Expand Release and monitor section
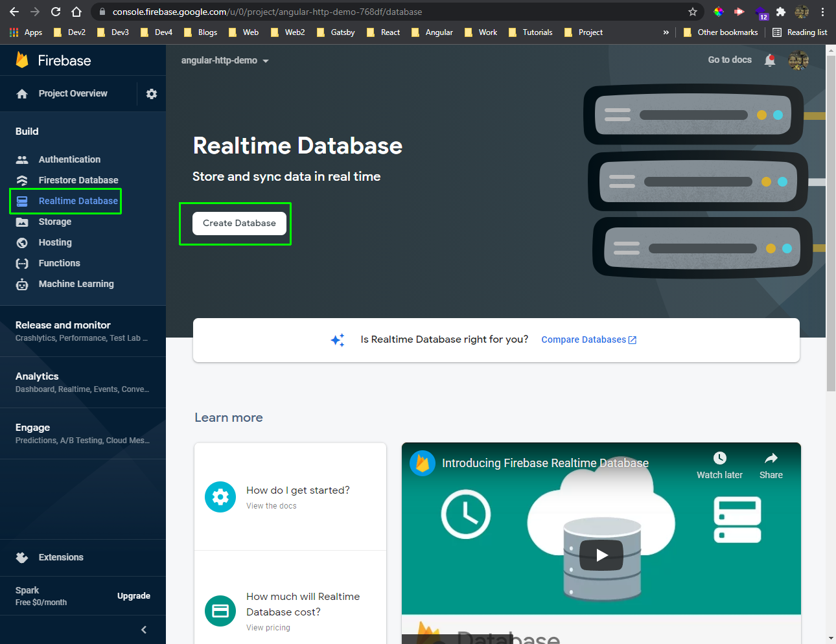 [x=83, y=331]
